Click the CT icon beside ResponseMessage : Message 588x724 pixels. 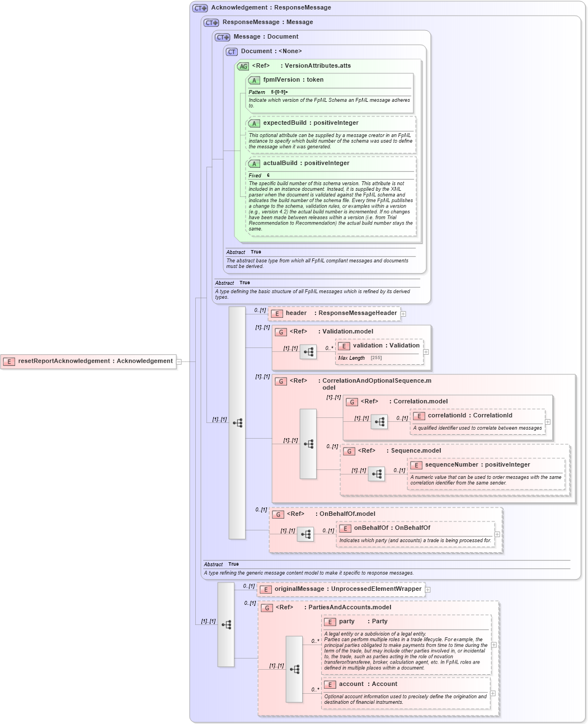(211, 23)
